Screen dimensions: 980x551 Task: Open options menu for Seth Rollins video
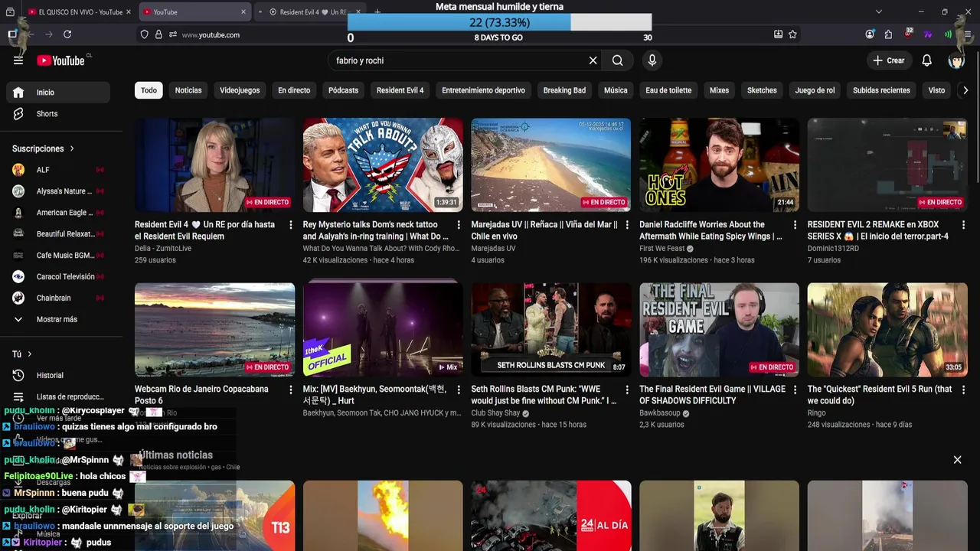coord(627,390)
